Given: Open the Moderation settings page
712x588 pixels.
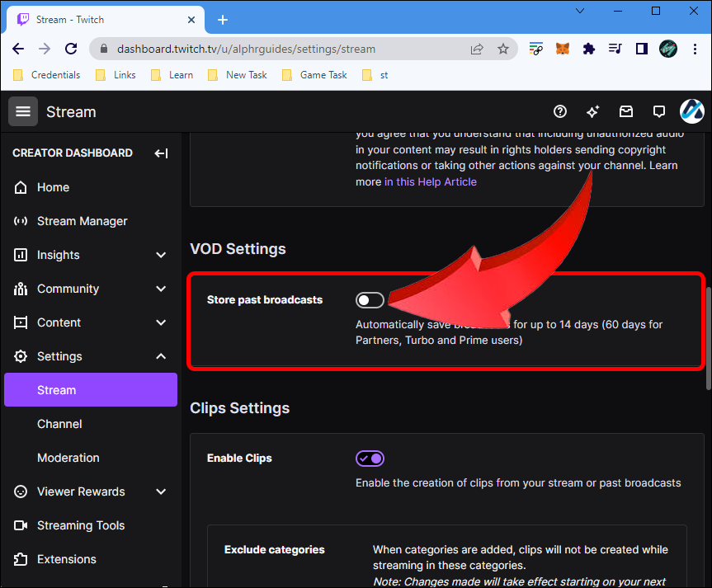Looking at the screenshot, I should coord(68,458).
